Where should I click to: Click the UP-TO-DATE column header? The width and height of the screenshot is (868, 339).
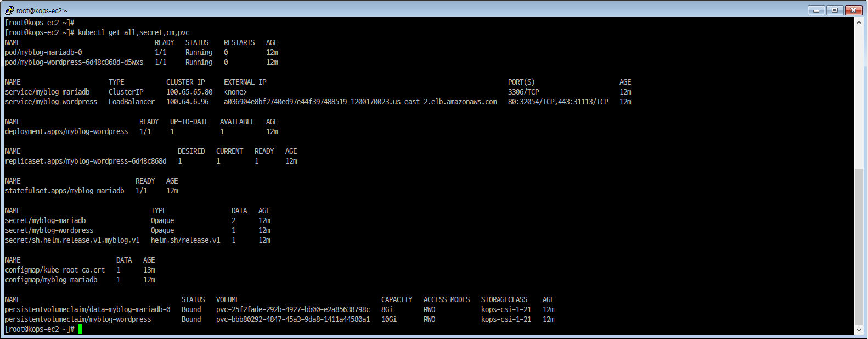(x=189, y=121)
